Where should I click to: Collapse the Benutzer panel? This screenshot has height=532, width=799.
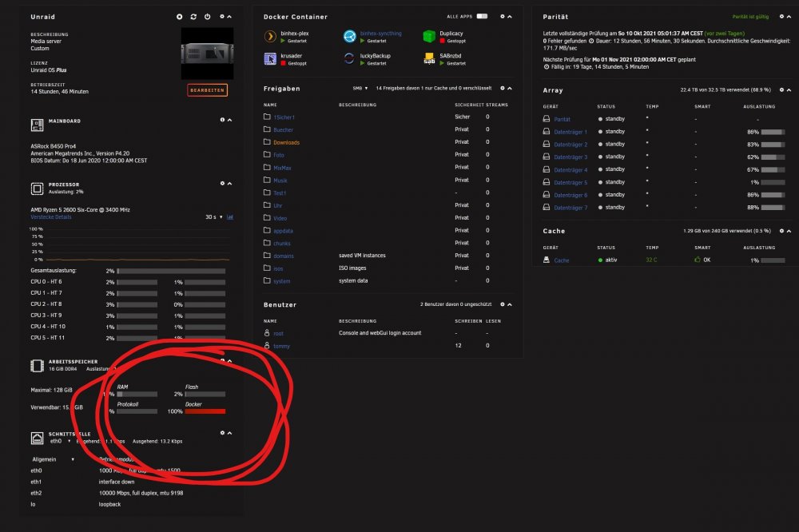pyautogui.click(x=510, y=304)
